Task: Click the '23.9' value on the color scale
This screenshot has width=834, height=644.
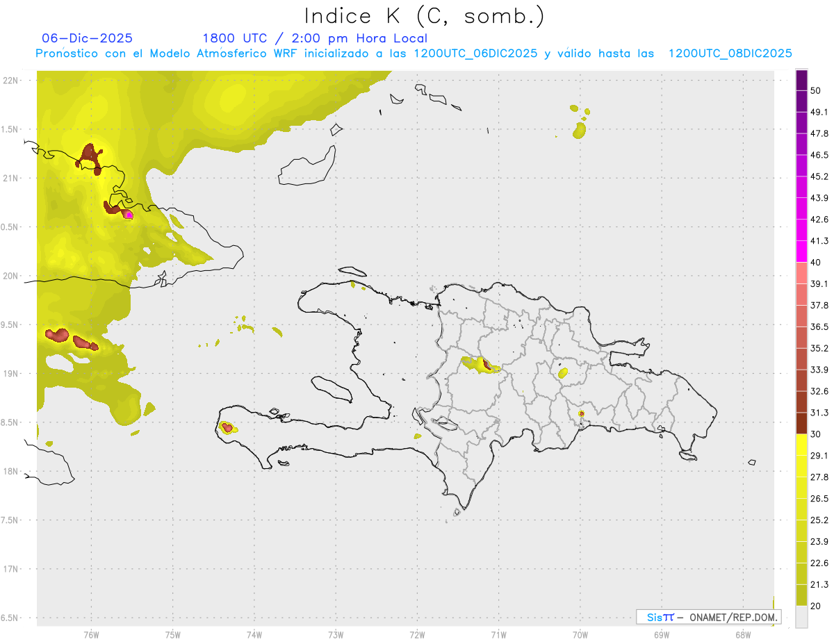Action: coord(819,542)
